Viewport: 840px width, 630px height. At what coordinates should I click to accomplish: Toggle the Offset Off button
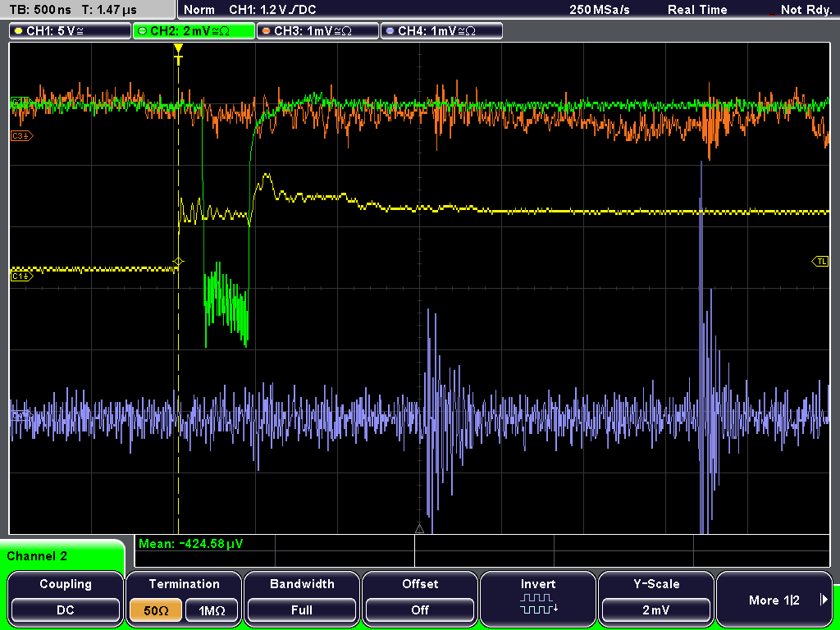tap(420, 598)
